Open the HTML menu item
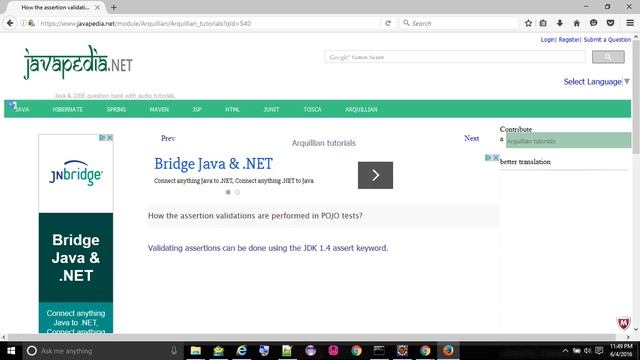This screenshot has width=640, height=360. [232, 109]
